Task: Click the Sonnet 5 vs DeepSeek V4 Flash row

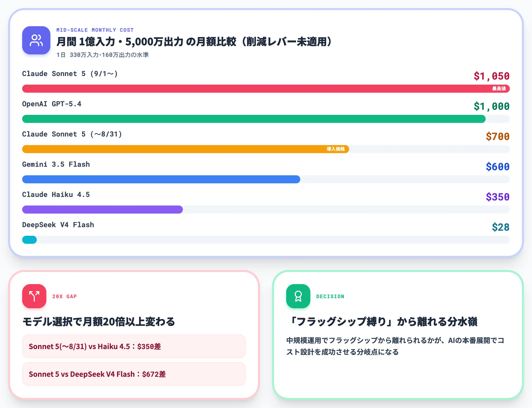Action: pyautogui.click(x=134, y=374)
